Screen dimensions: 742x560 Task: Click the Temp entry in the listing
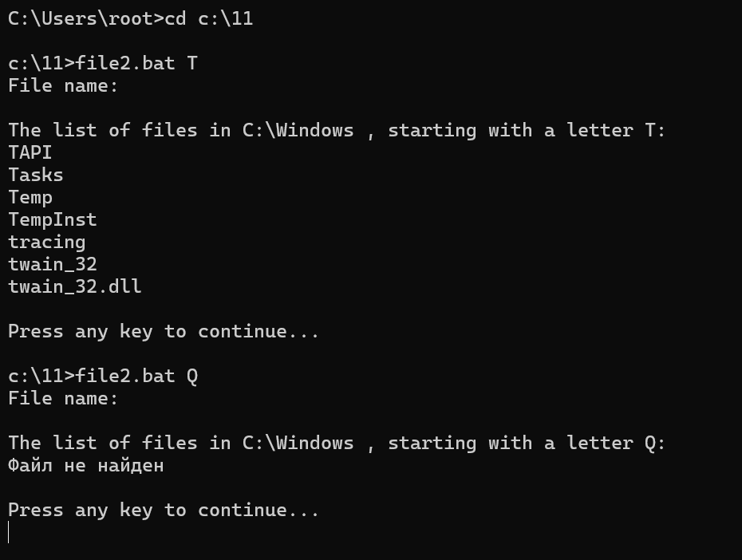point(30,198)
